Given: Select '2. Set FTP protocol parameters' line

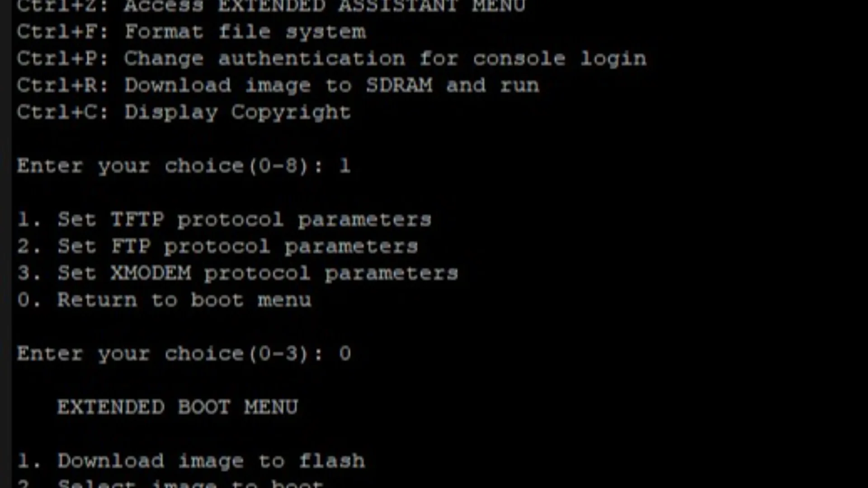Looking at the screenshot, I should (218, 247).
